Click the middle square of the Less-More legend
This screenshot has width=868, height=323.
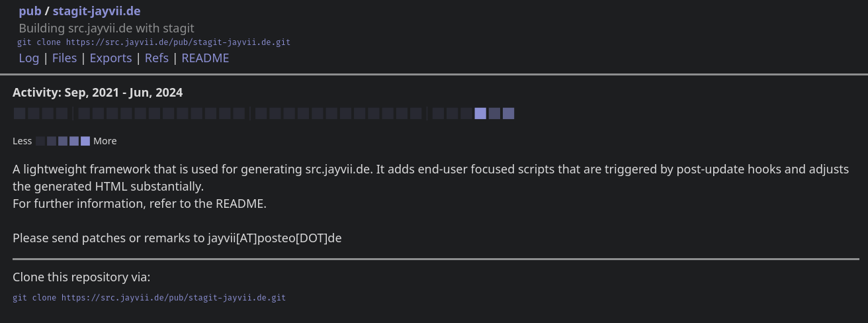pos(63,141)
